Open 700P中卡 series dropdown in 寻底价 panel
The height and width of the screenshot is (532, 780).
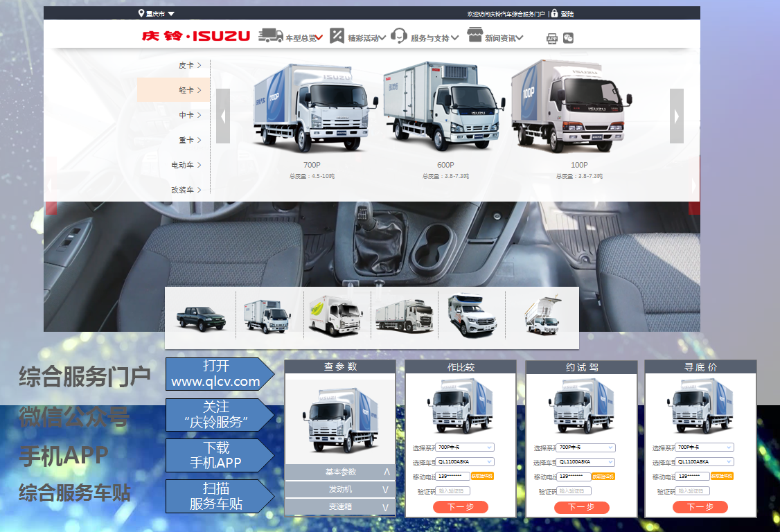pyautogui.click(x=704, y=447)
